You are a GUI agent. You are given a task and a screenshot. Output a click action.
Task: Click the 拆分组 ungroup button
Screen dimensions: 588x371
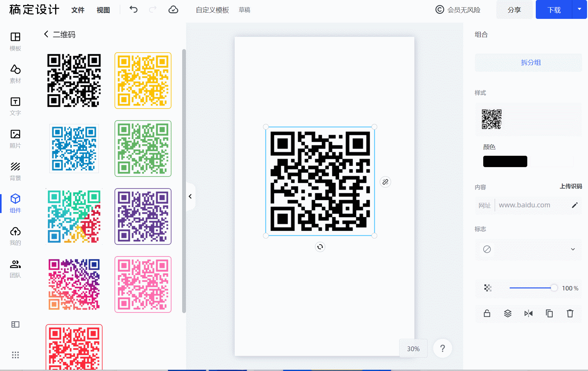click(x=529, y=63)
